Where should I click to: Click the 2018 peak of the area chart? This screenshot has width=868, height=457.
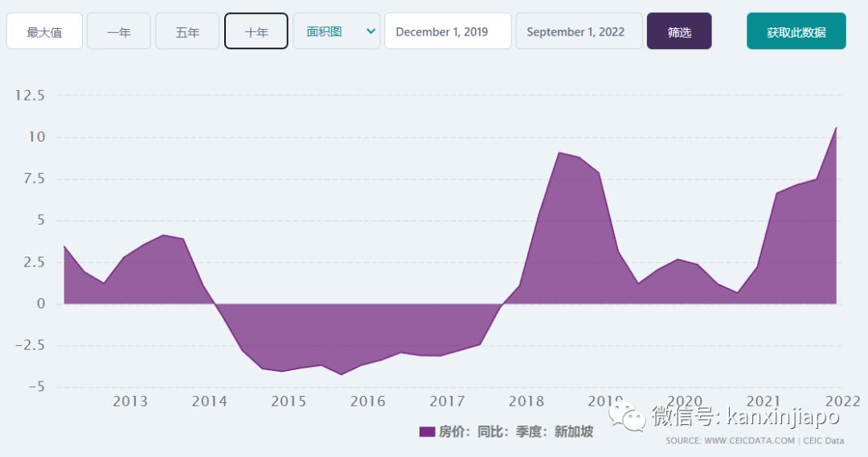point(559,152)
